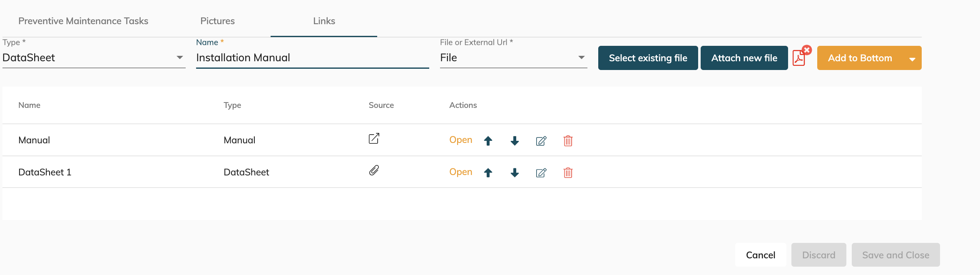This screenshot has width=980, height=275.
Task: Delete the DataSheet 1 row
Action: [568, 172]
